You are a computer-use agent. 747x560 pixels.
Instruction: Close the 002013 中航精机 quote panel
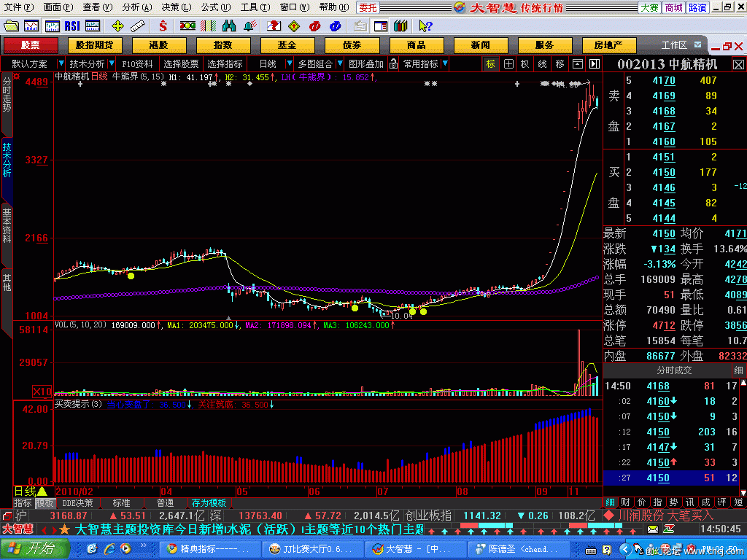point(738,64)
